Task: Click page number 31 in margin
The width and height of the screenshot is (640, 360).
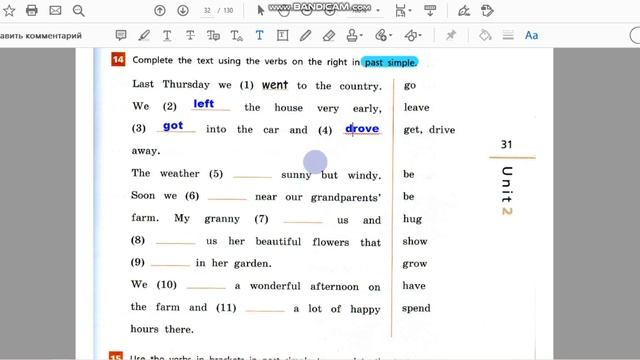Action: 507,144
